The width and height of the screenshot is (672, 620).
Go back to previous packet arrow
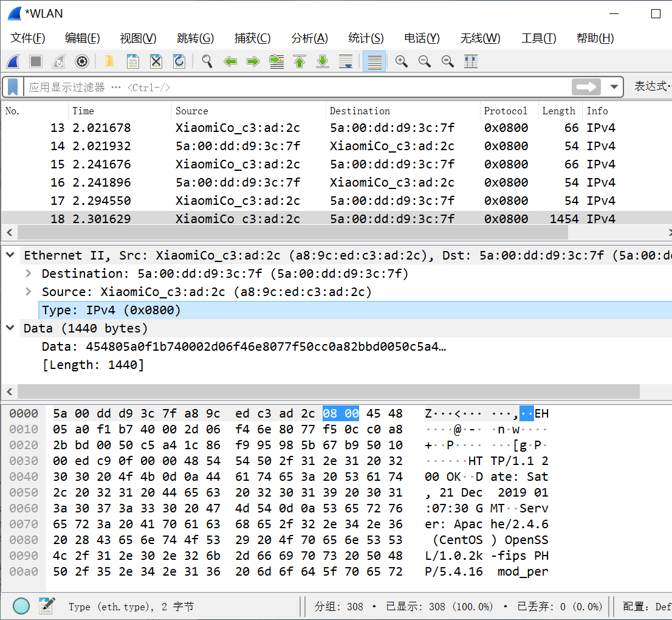(x=230, y=61)
